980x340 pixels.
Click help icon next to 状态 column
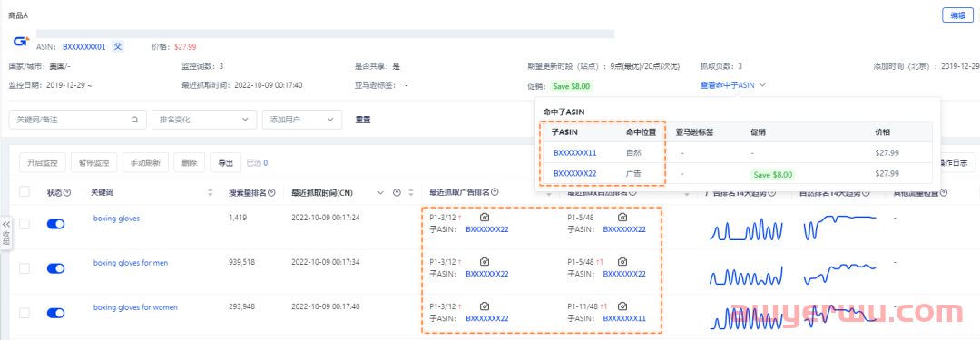pos(67,192)
